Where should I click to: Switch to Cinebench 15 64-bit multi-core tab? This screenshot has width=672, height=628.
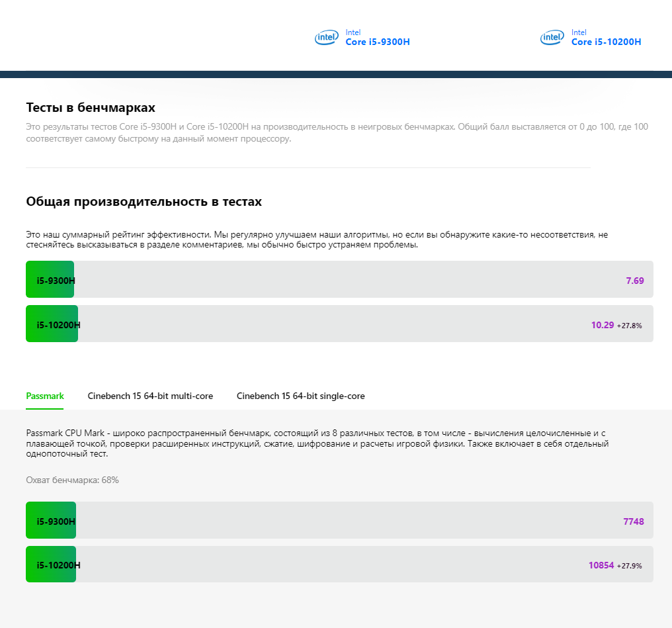click(x=150, y=396)
